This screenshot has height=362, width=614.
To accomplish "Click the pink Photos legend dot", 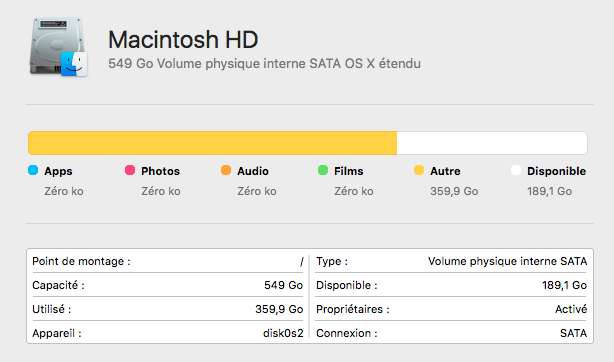I will click(130, 170).
